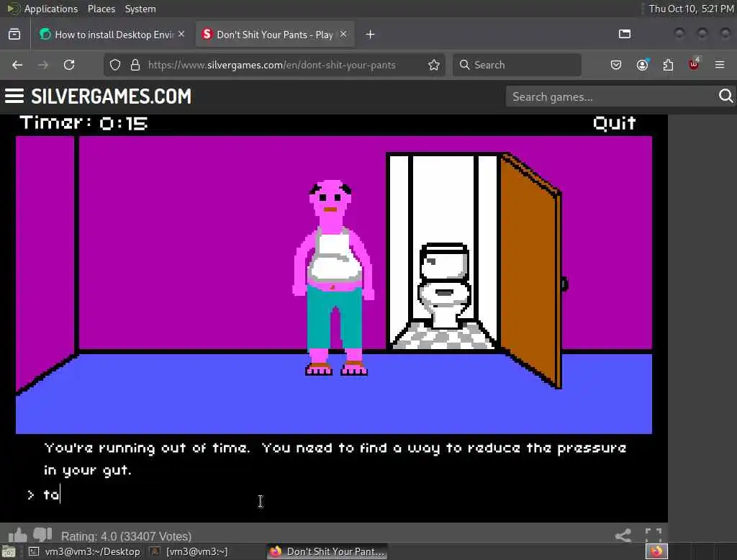Select the Don't Shit Your Pants tab

[275, 35]
